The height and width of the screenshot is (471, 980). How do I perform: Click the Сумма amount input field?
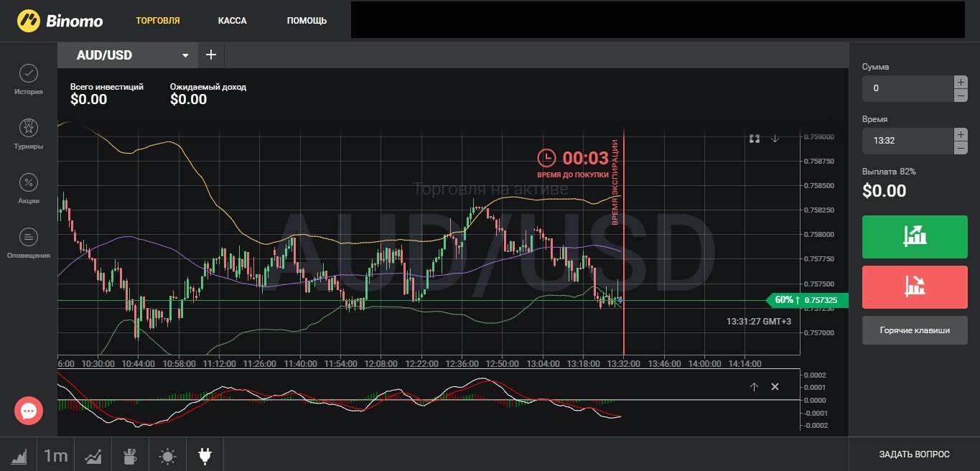pos(907,88)
